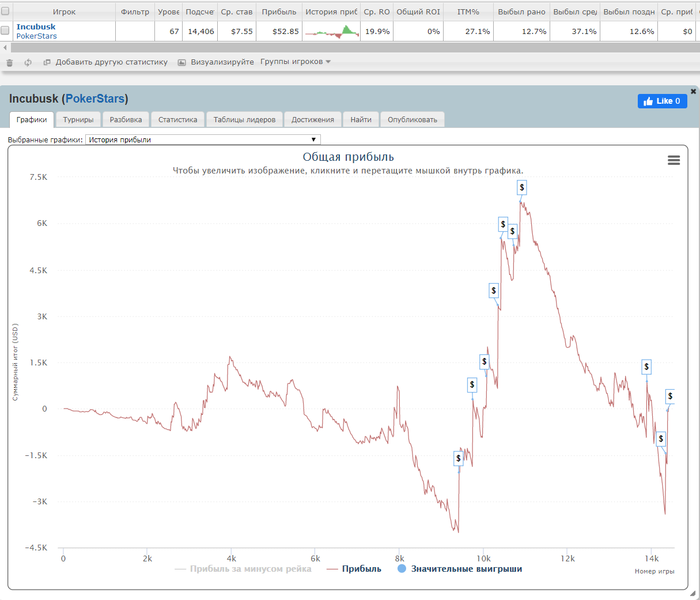Open the Опубликовать tab
This screenshot has height=600, width=700.
[412, 120]
